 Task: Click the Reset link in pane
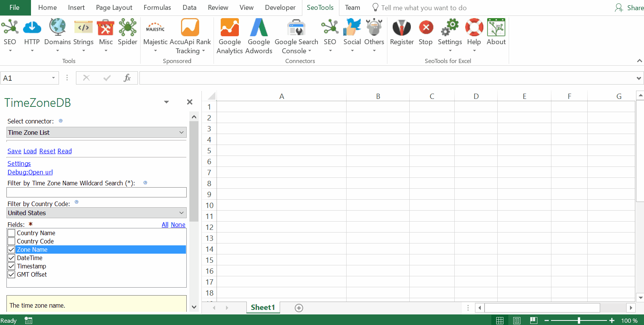tap(47, 151)
